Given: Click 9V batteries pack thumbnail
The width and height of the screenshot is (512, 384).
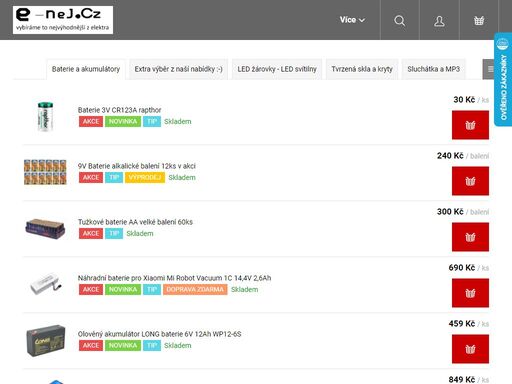Looking at the screenshot, I should pos(45,172).
